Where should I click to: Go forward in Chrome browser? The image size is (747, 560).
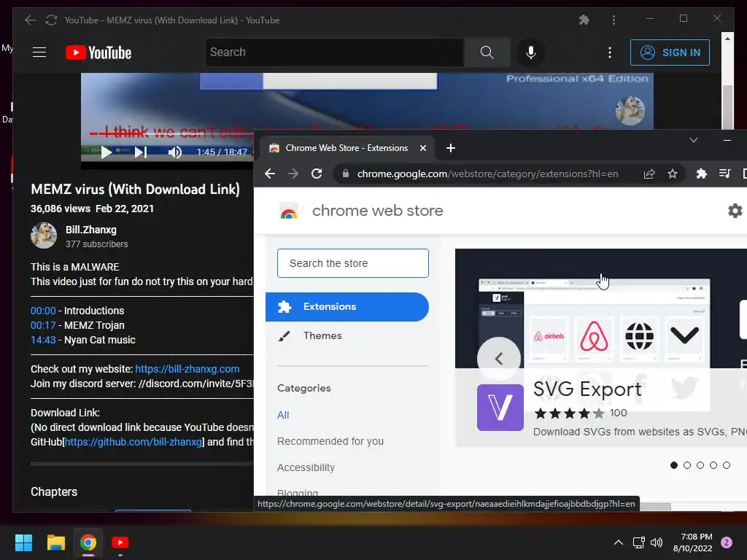(x=293, y=174)
